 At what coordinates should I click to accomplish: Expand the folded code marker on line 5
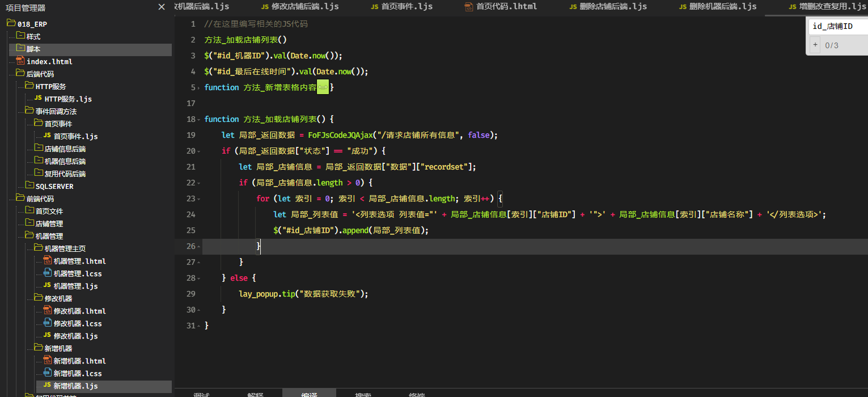tap(323, 87)
